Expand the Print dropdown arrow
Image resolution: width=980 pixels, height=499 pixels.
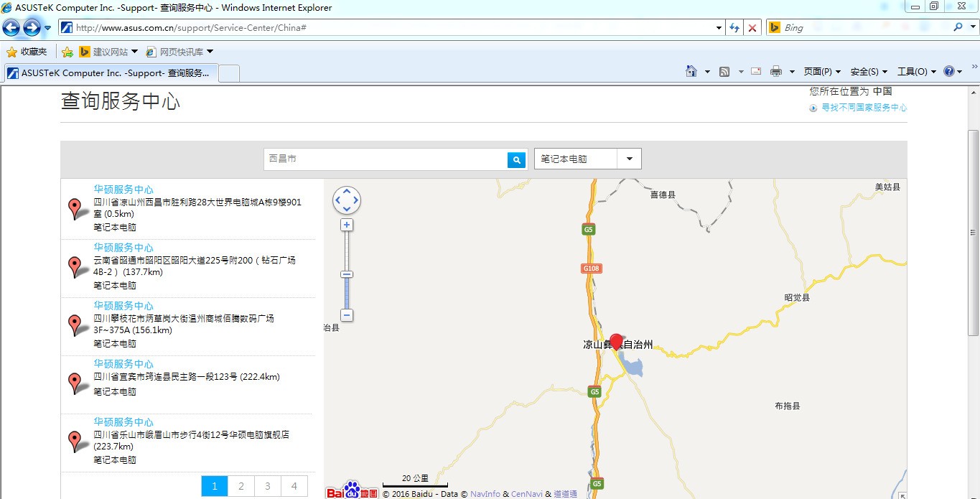[x=792, y=71]
